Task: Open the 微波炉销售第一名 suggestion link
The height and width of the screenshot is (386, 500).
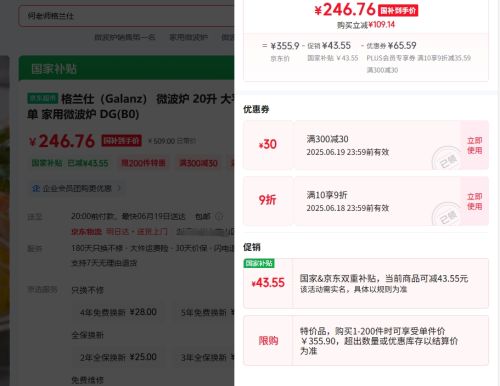Action: [x=125, y=37]
